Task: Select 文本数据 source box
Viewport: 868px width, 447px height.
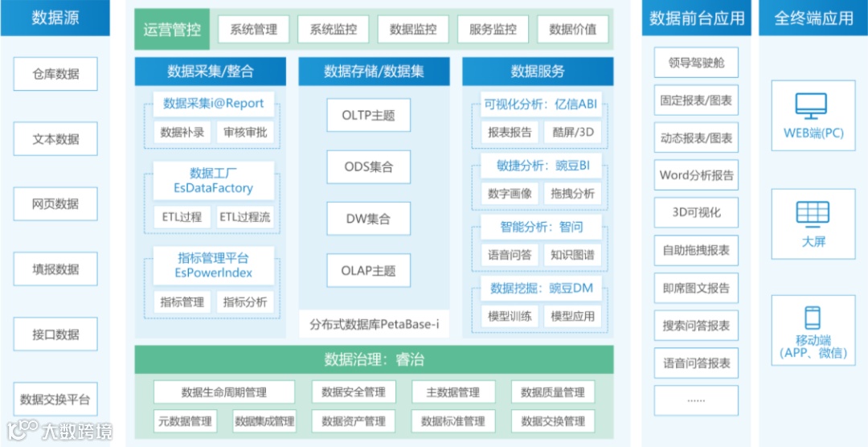Action: tap(55, 139)
